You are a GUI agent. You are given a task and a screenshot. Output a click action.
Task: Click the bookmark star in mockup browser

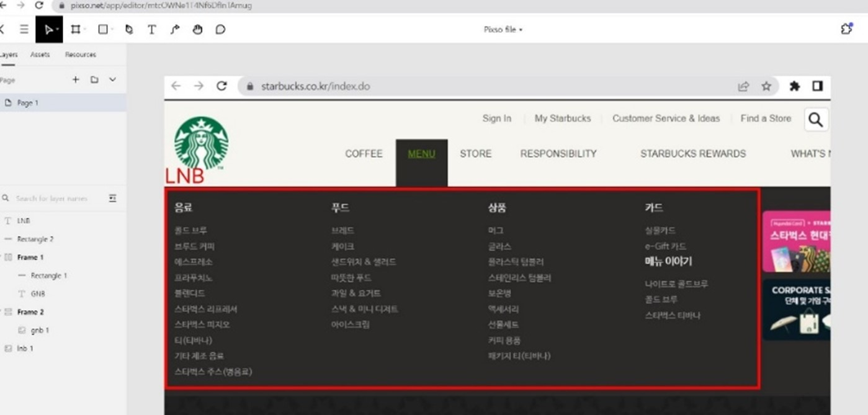point(766,86)
